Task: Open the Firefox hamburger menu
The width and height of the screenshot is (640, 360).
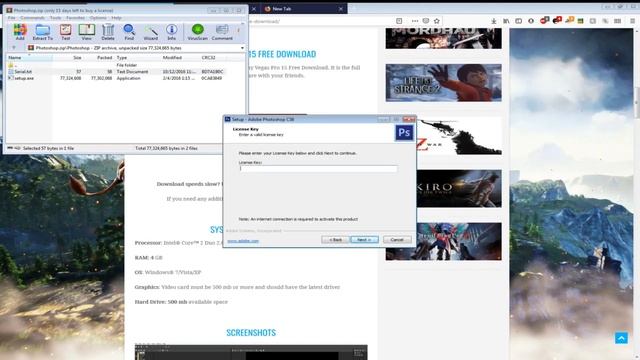Action: tap(632, 21)
